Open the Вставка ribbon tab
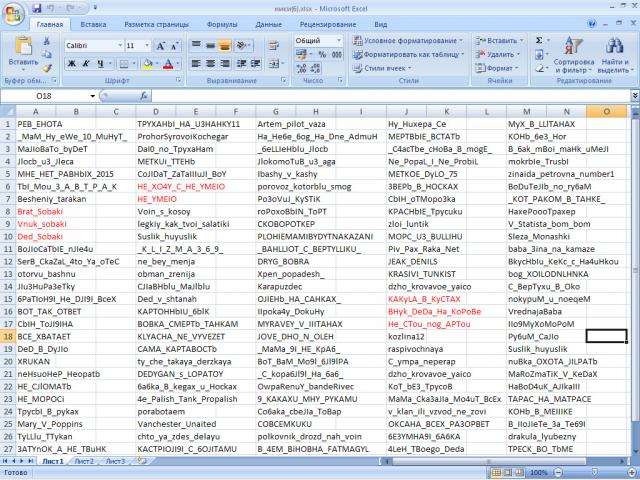Image resolution: width=640 pixels, height=480 pixels. click(93, 23)
